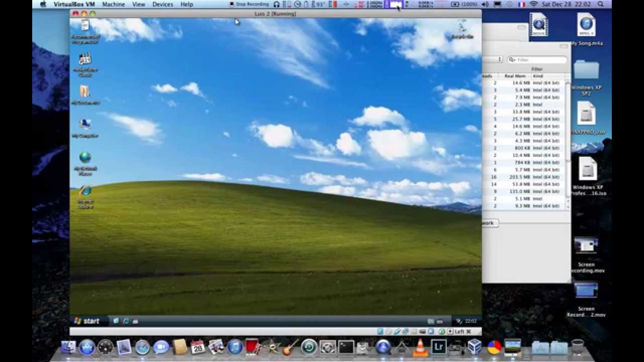The height and width of the screenshot is (362, 644).
Task: Open iCal calendar in the Dock
Action: (x=198, y=347)
